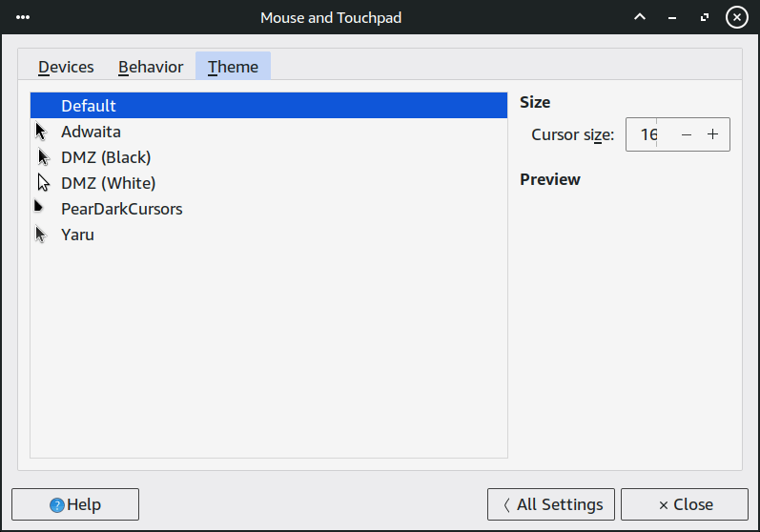Screen dimensions: 760x532
Task: Select the Default theme entry
Action: [89, 106]
